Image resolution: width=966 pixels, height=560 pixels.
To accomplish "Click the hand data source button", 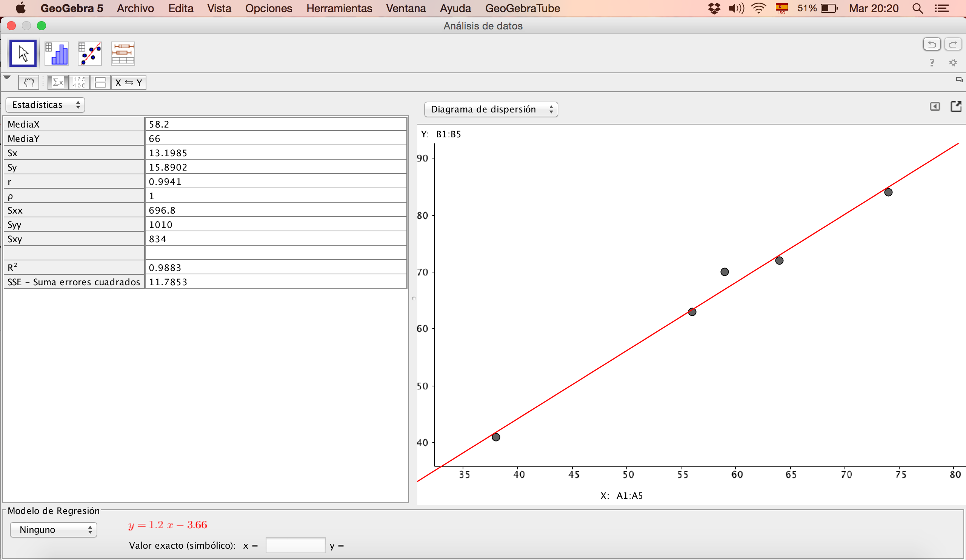I will point(29,82).
